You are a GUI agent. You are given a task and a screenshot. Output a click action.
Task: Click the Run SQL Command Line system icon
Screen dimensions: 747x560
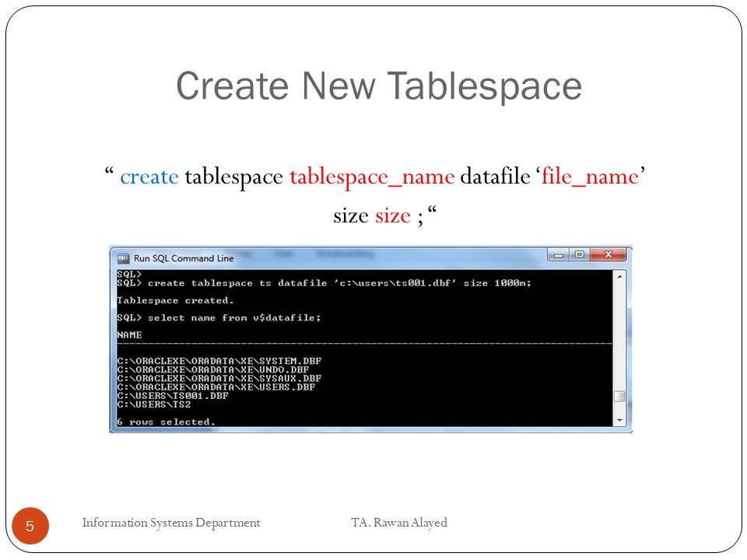[122, 257]
